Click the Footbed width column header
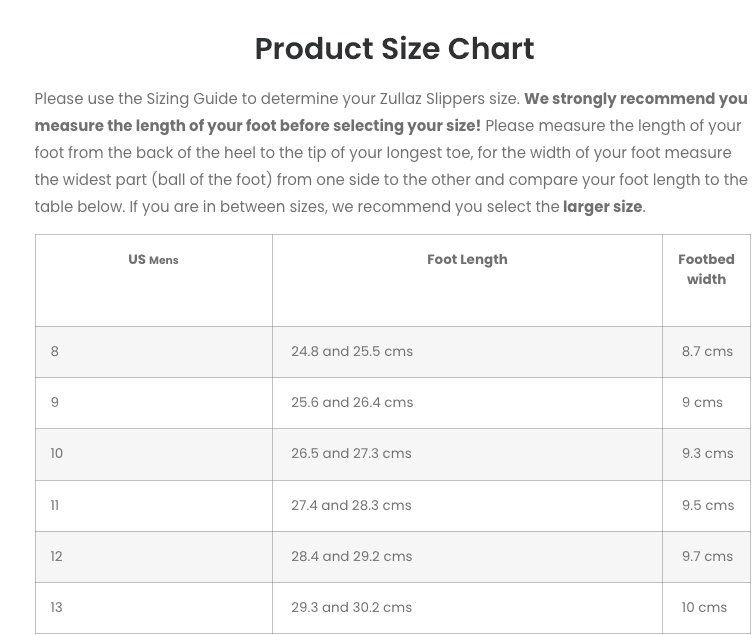756x635 pixels. (706, 269)
